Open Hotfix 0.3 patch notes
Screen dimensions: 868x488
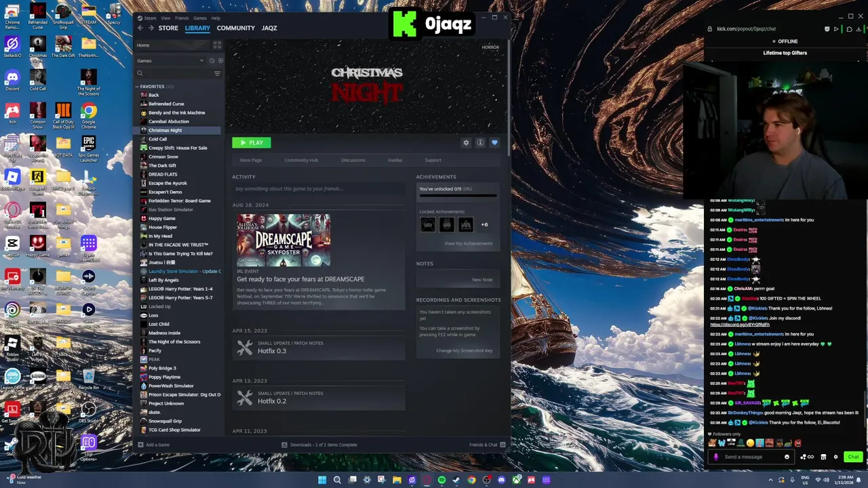click(x=319, y=348)
